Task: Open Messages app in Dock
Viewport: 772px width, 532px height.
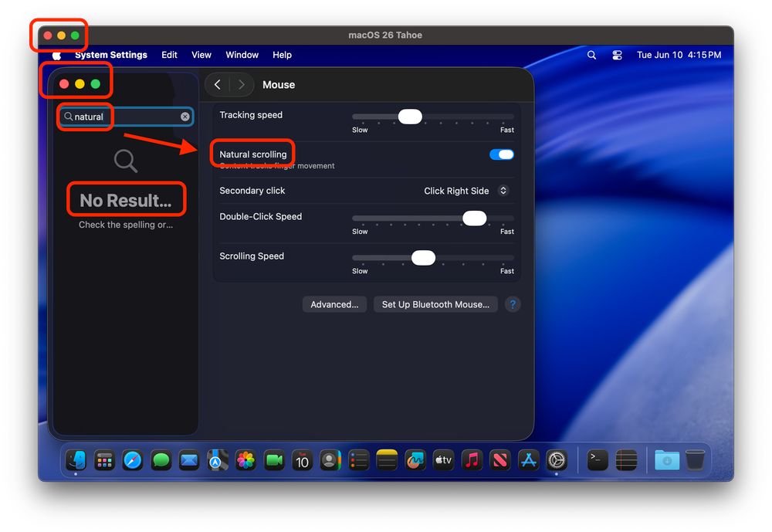Action: coord(161,460)
